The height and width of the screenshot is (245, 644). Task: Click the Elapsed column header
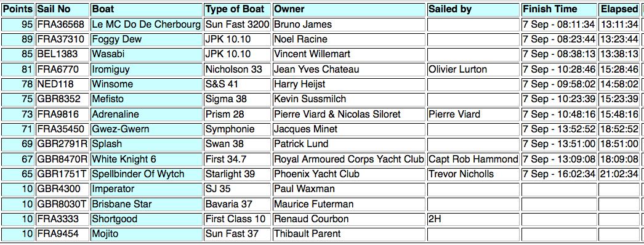pyautogui.click(x=619, y=9)
